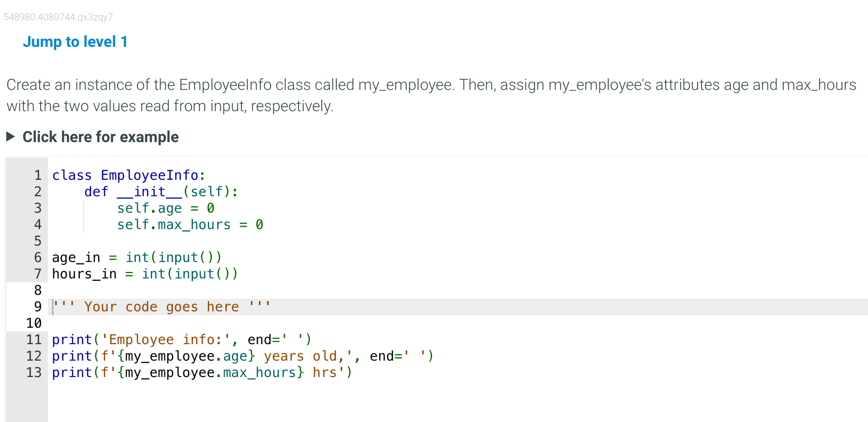Viewport: 868px width, 422px height.
Task: Place cursor in 'Your code goes here' line
Action: pos(162,307)
